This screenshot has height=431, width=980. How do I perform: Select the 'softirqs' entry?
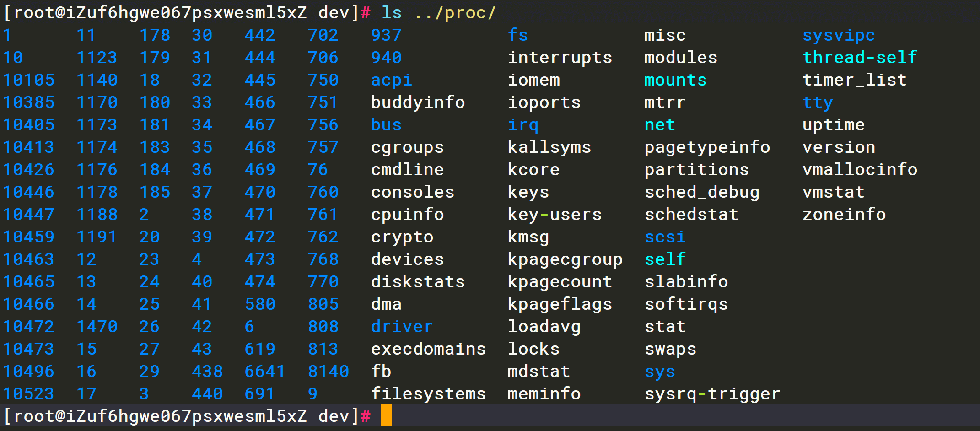click(686, 304)
